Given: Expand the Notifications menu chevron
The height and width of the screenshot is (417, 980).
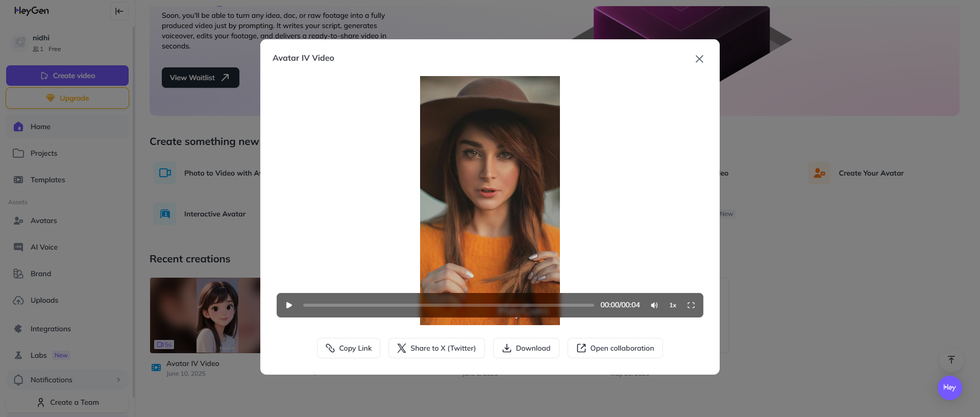Looking at the screenshot, I should coord(118,380).
